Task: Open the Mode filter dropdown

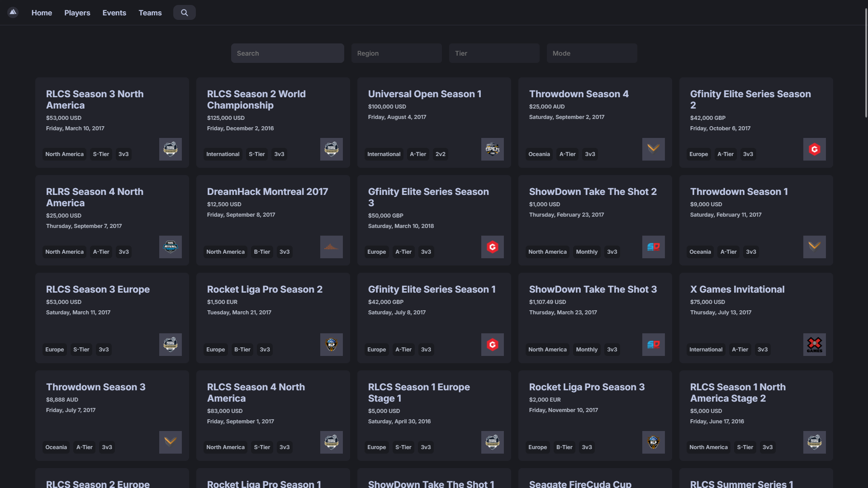Action: [592, 53]
